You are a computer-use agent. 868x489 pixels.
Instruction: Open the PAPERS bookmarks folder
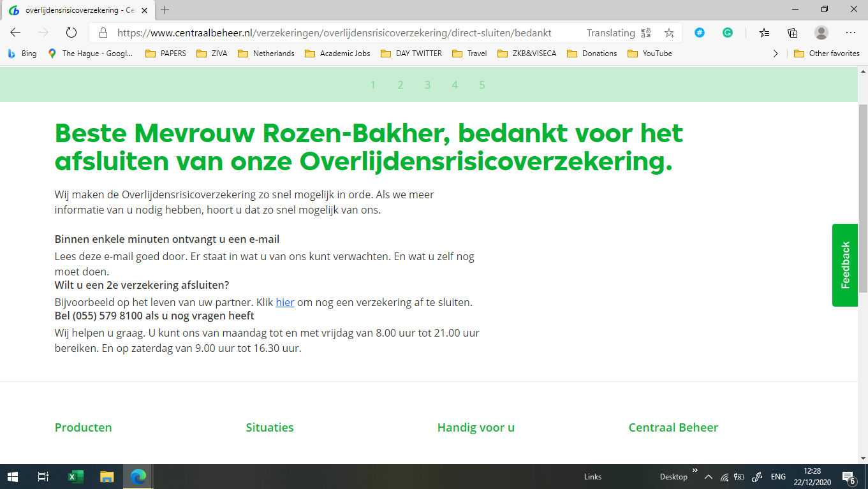(x=166, y=54)
